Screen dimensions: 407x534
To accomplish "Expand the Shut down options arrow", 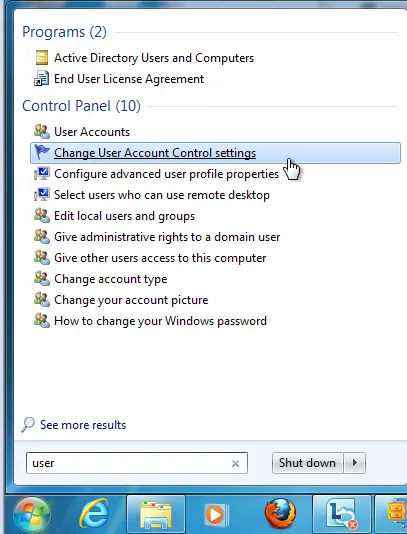I will (355, 463).
